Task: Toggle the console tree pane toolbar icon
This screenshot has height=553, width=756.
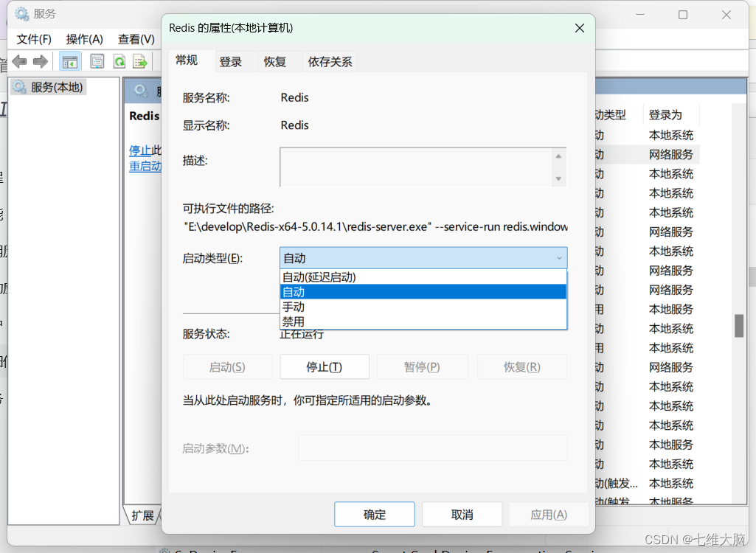Action: coord(69,61)
